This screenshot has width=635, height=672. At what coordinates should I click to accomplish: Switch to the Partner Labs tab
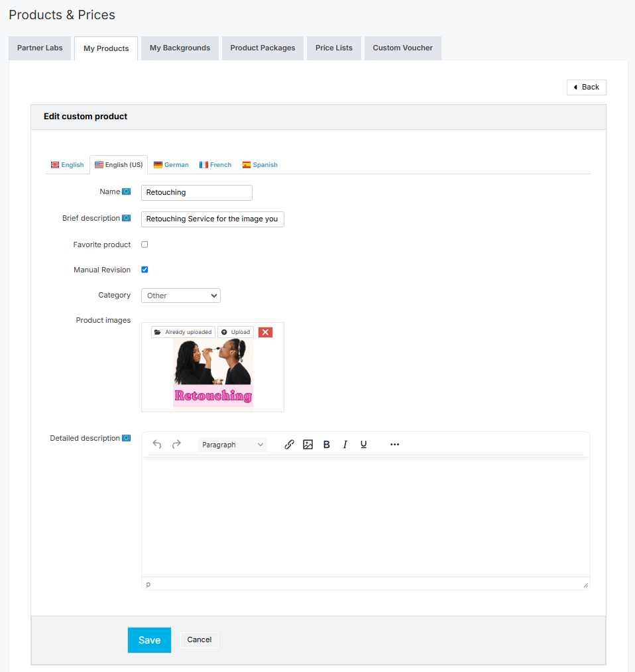[40, 48]
